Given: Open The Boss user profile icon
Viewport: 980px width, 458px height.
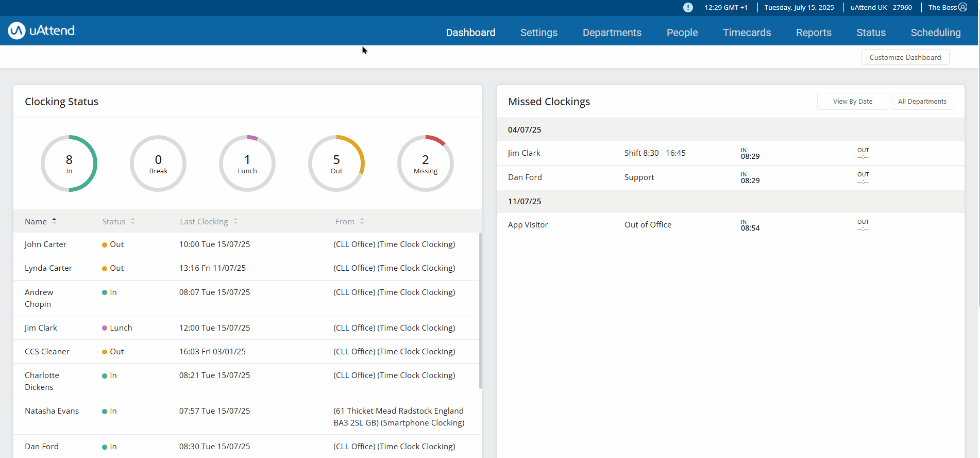Looking at the screenshot, I should point(962,7).
